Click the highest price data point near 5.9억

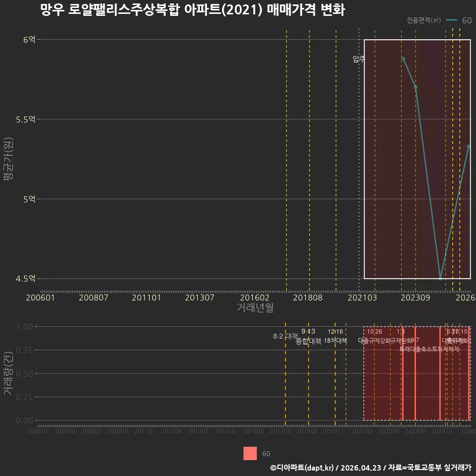403,59
